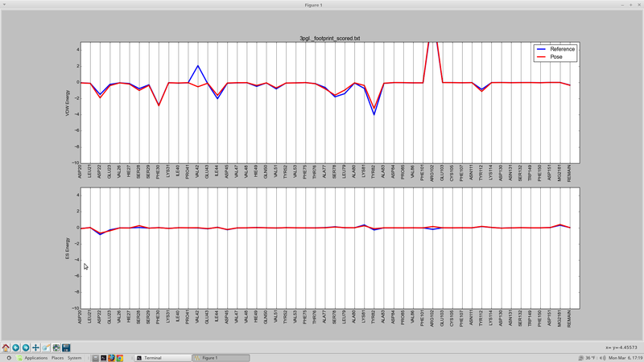Switch to the Terminal window in the taskbar
The image size is (644, 362).
point(163,358)
